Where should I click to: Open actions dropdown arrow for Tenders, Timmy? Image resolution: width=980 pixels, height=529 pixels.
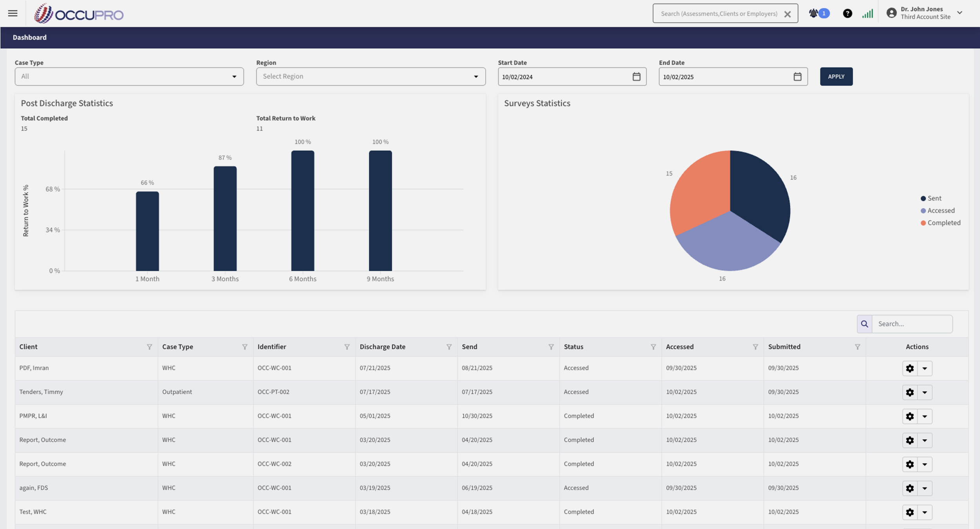(x=925, y=392)
